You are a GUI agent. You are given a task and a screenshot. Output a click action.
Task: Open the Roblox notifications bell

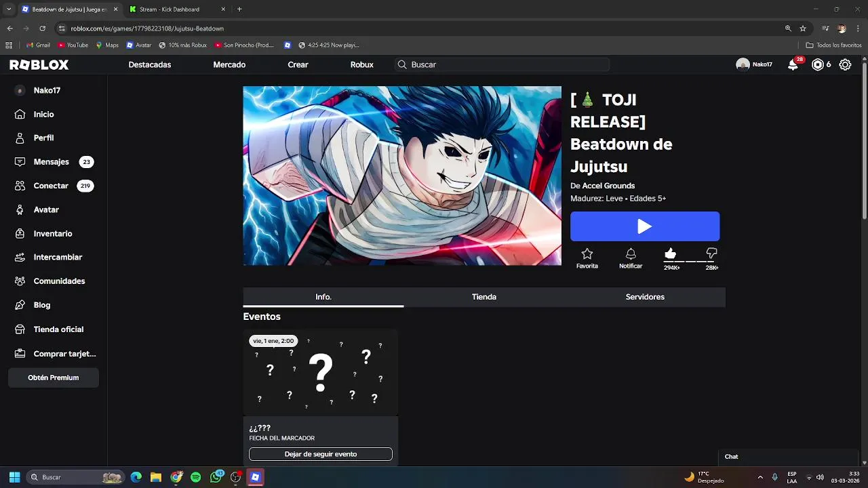[793, 65]
